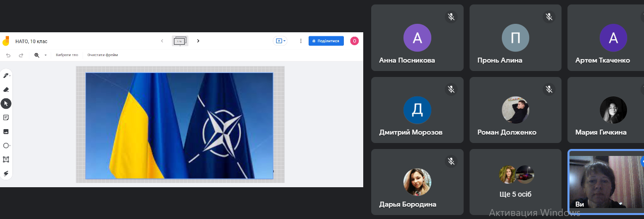Click Роман Долженко's muted microphone icon
Viewport: 644px width, 219px height.
pyautogui.click(x=549, y=89)
